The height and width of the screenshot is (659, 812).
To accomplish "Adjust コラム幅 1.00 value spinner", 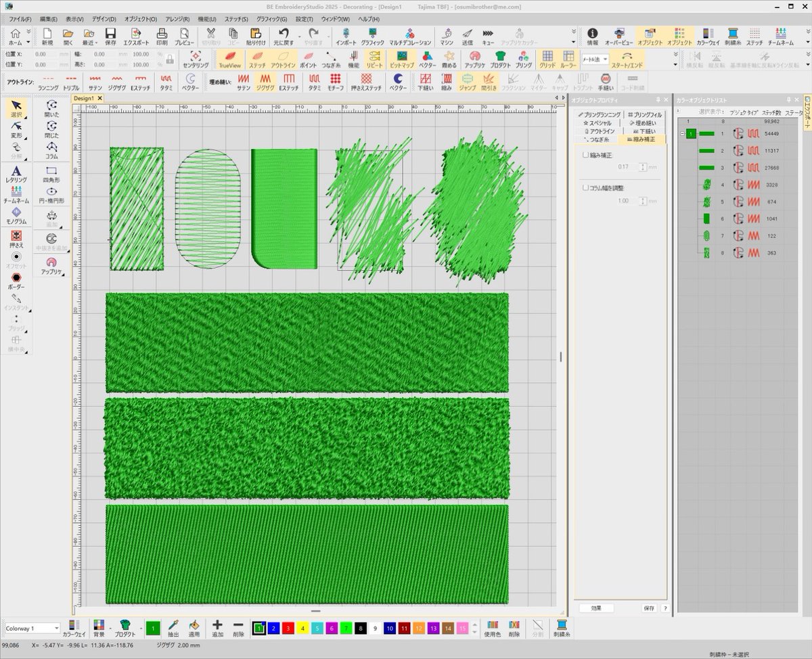I will 643,201.
